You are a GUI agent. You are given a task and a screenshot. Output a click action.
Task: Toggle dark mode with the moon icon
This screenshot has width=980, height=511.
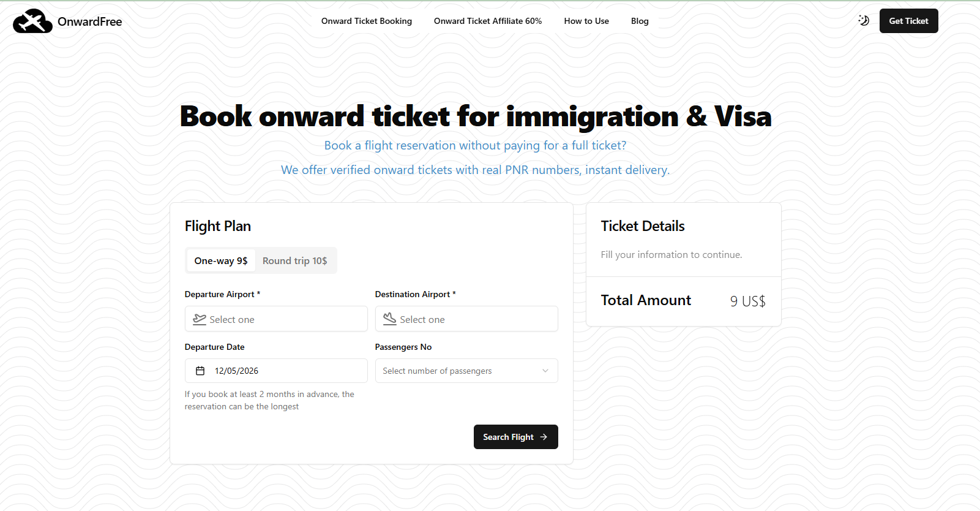tap(864, 20)
